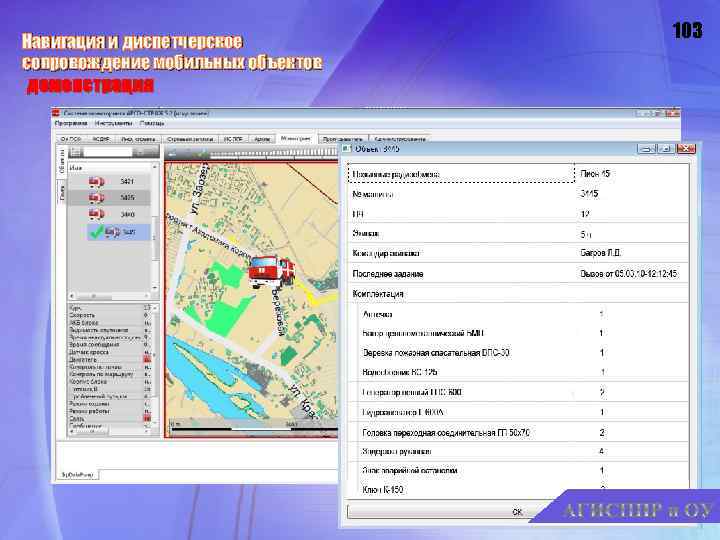Click the № машины row in dialog

coord(518,194)
